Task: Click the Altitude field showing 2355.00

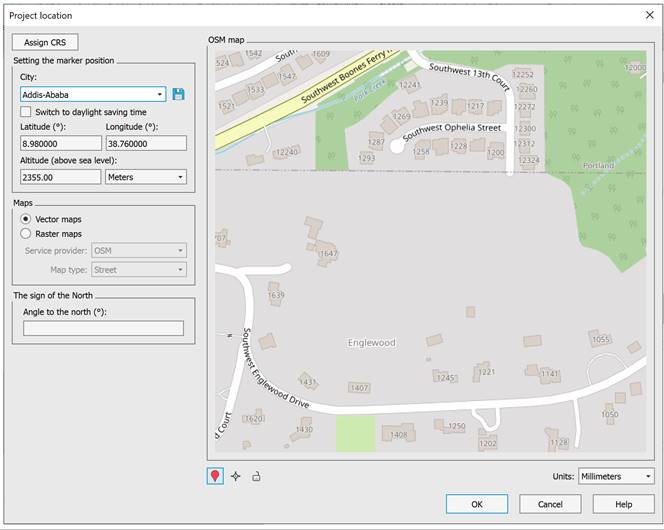Action: tap(61, 177)
